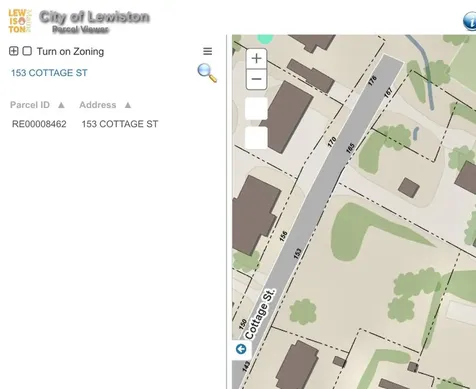Click the second blank map tool button
This screenshot has height=389, width=476.
point(256,137)
